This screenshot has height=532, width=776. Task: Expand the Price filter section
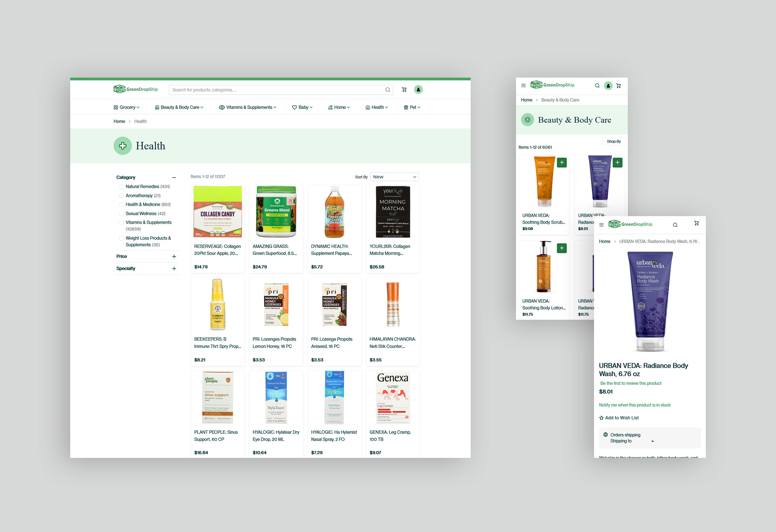click(x=174, y=256)
